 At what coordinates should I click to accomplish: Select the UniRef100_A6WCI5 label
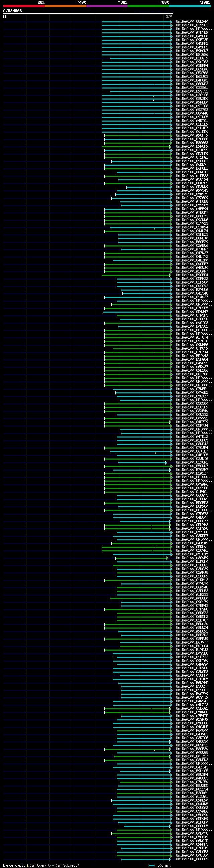(192, 841)
